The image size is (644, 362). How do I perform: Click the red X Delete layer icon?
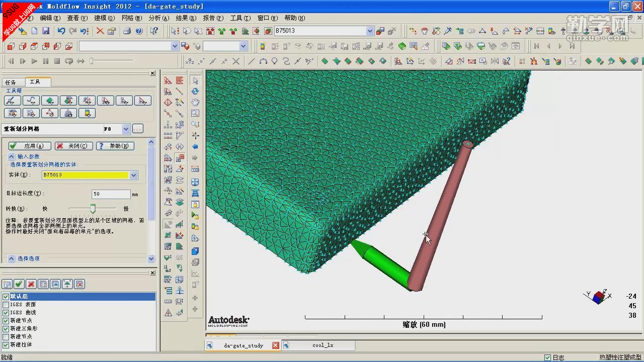(x=31, y=284)
